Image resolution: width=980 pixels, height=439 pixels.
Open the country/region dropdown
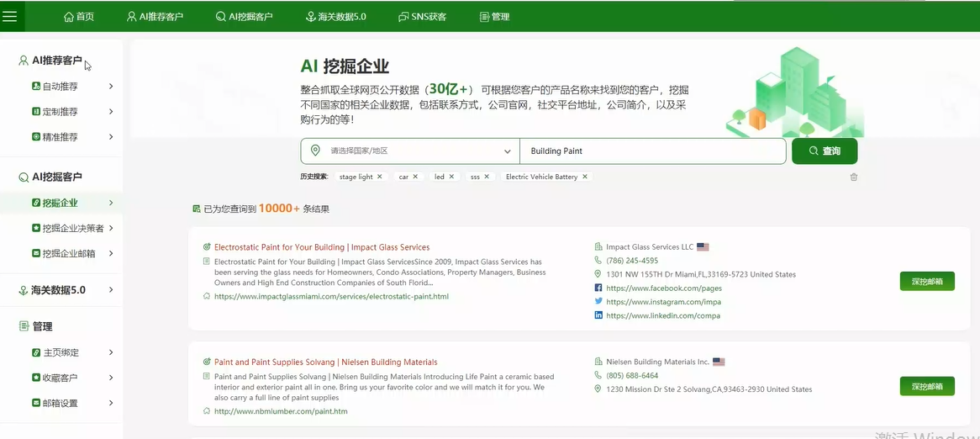(410, 151)
